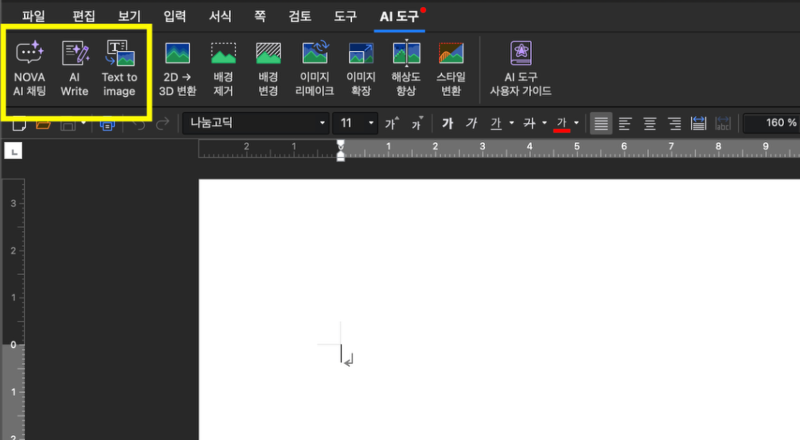Open the Text to image tool
800x440 pixels.
(x=119, y=69)
